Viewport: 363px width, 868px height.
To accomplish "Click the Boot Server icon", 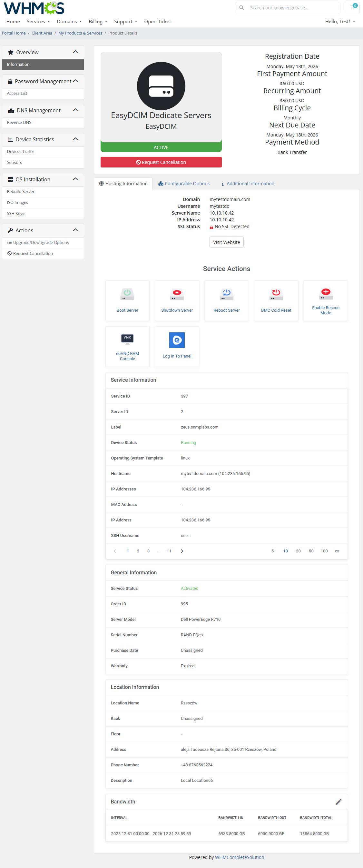I will pos(127,294).
